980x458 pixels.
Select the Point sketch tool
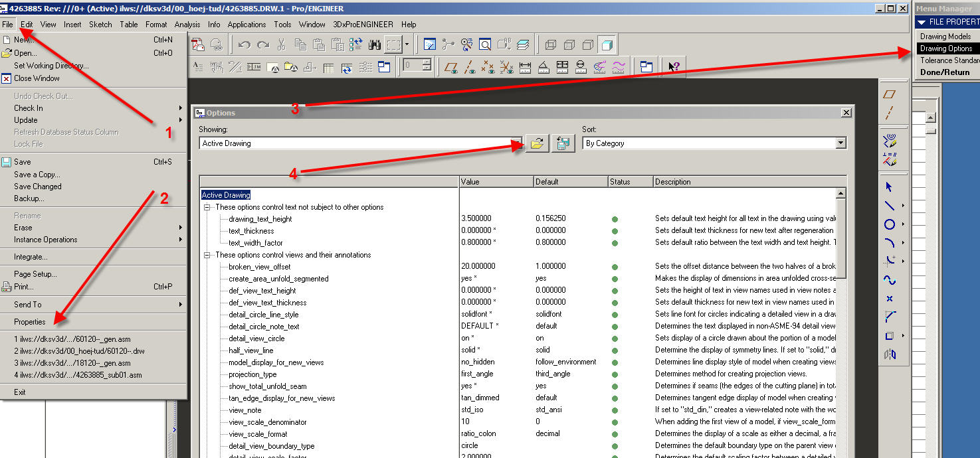pyautogui.click(x=890, y=299)
